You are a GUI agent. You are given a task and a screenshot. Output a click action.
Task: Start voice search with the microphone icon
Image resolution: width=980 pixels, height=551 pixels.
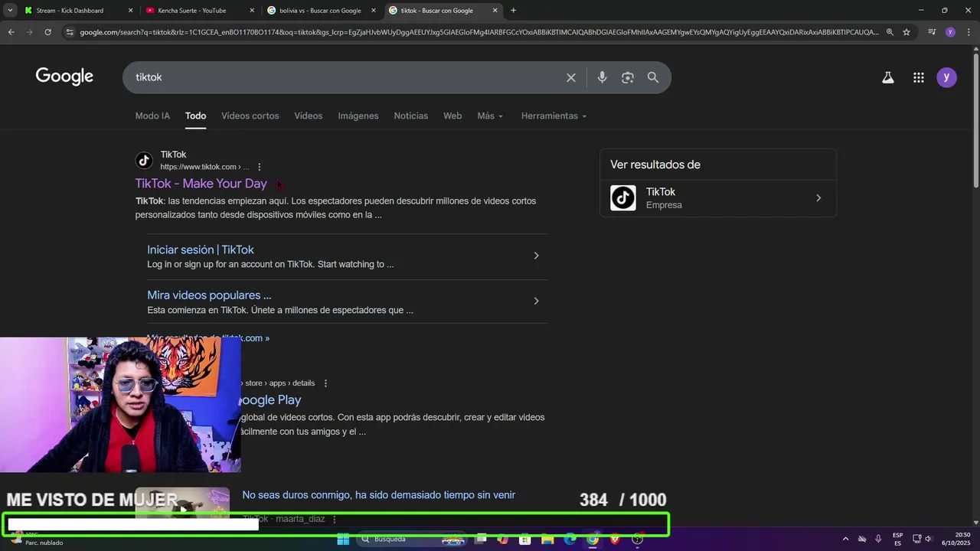(603, 77)
